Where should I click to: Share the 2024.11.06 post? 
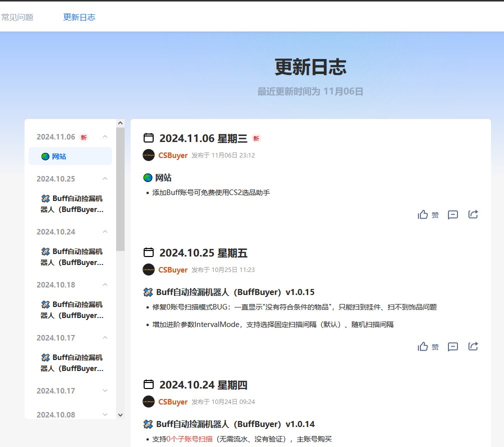(473, 214)
